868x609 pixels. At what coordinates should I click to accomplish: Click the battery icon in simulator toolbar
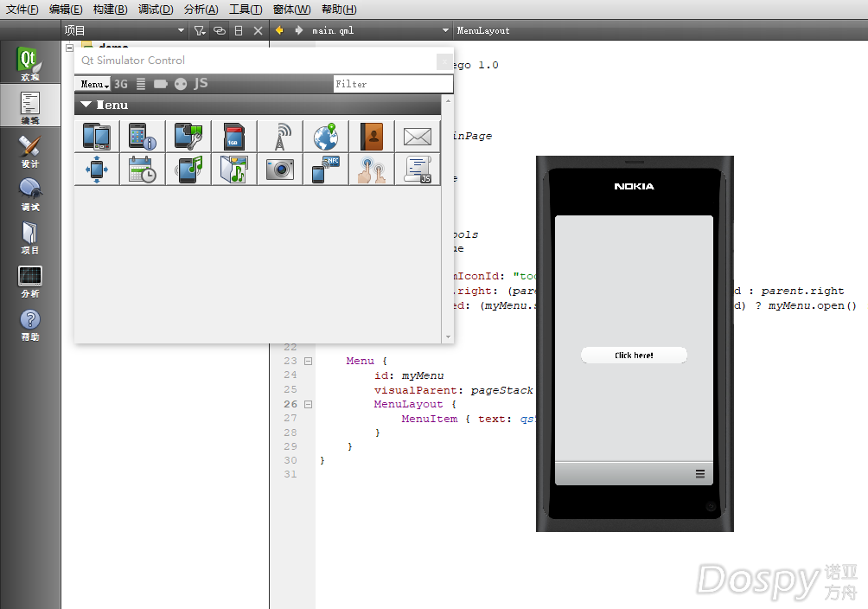click(x=161, y=84)
